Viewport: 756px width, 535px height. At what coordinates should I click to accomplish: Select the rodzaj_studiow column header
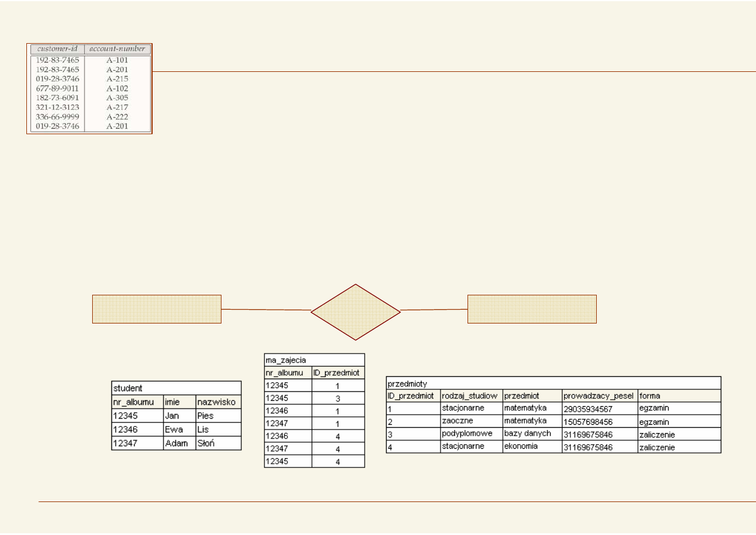tap(470, 396)
